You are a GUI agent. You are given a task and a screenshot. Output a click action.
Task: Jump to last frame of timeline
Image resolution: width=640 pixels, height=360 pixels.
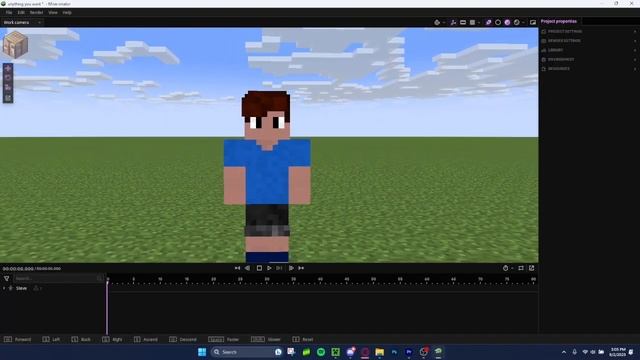coord(301,268)
